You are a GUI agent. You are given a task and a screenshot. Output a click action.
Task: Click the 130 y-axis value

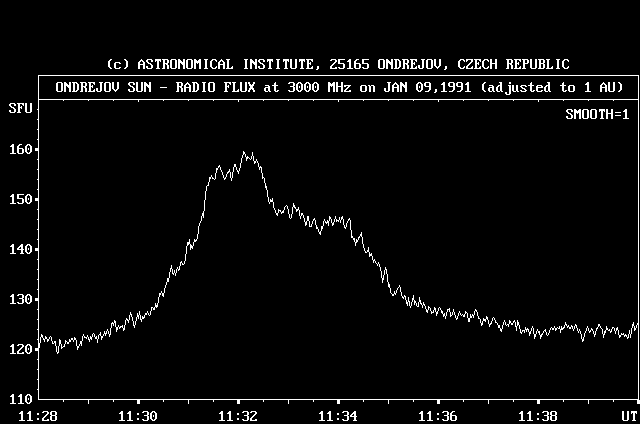[19, 300]
